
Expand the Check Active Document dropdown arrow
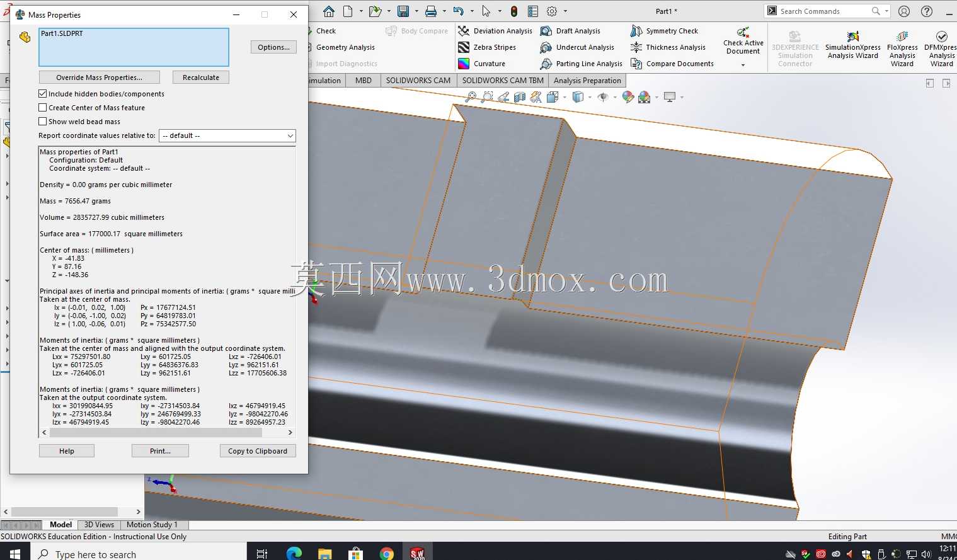pyautogui.click(x=743, y=65)
